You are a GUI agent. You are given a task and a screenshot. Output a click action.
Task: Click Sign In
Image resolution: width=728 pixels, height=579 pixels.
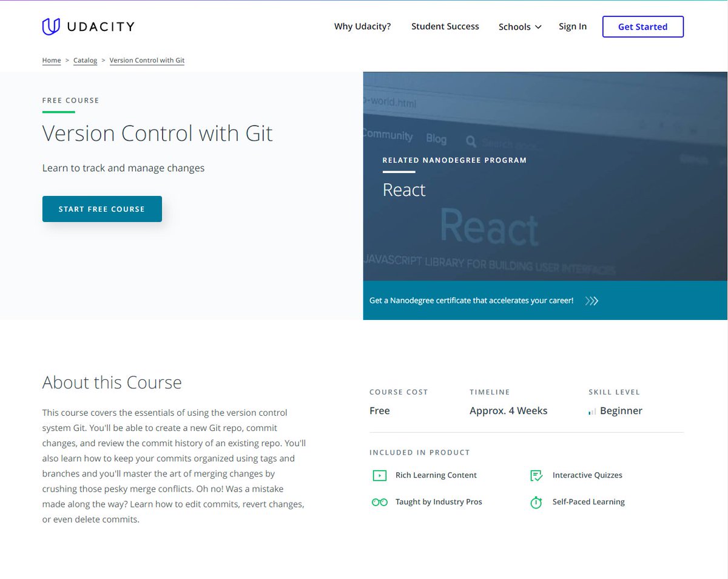(x=573, y=27)
